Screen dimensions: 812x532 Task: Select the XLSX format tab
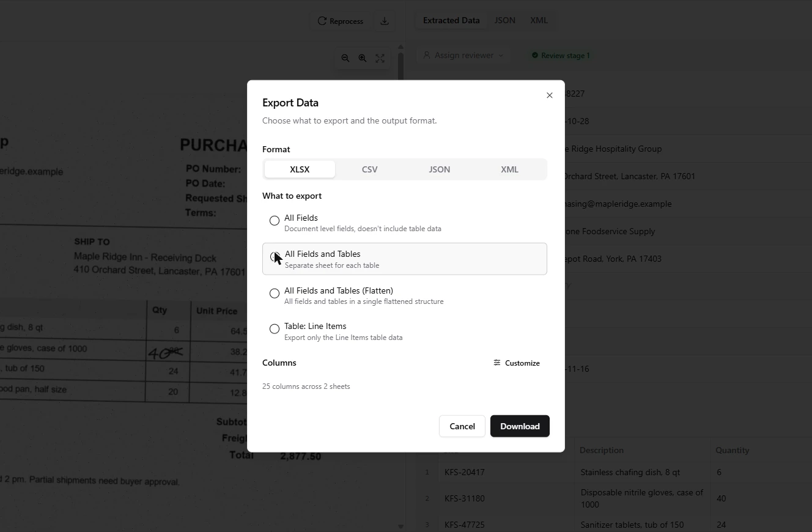pos(300,169)
